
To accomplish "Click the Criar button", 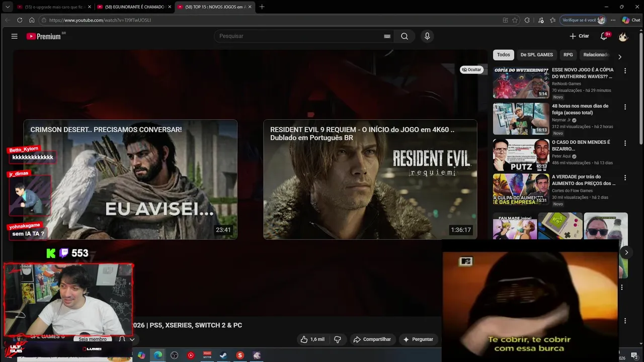I will coord(579,36).
